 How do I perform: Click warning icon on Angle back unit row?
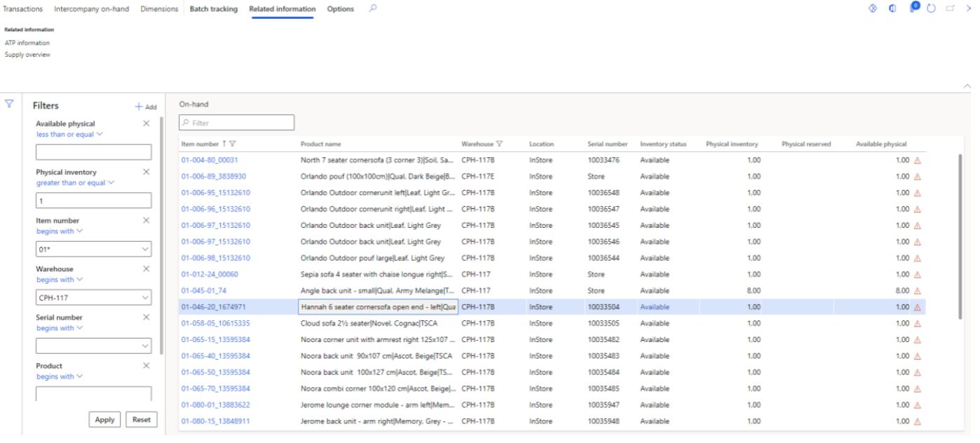917,291
